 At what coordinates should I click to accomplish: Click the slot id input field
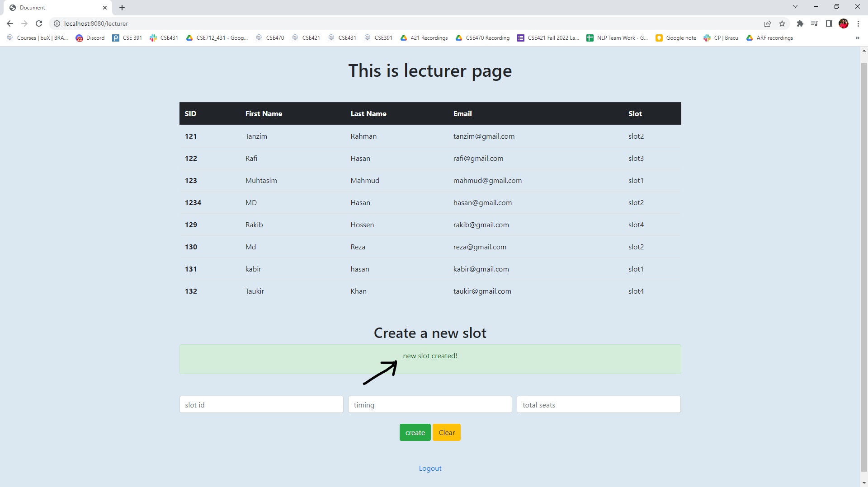[x=261, y=404]
